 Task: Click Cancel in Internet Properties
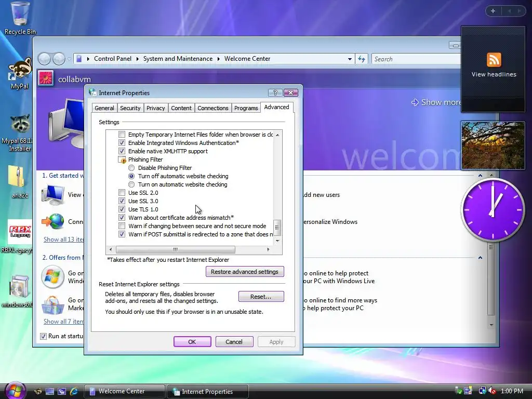pyautogui.click(x=234, y=342)
